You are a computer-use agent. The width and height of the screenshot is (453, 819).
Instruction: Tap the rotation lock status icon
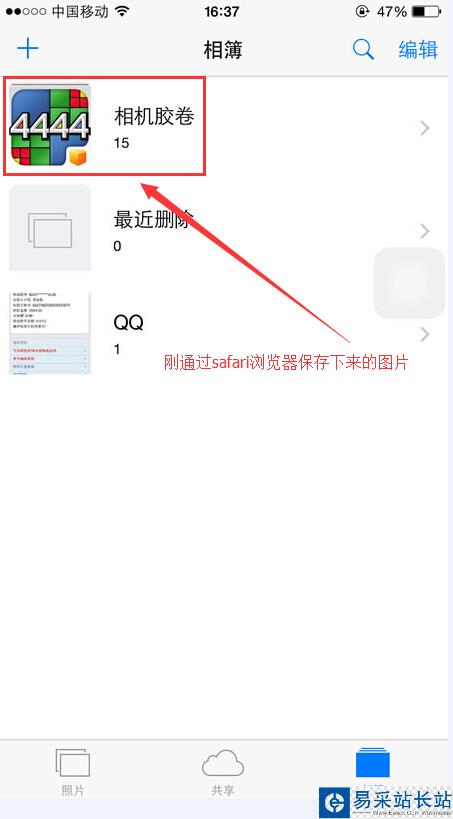point(362,11)
